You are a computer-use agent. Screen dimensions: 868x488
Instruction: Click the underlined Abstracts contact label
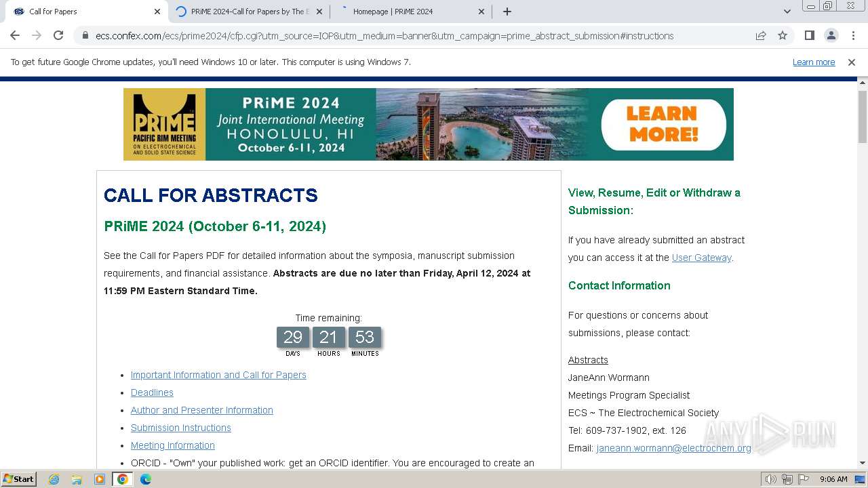[588, 360]
